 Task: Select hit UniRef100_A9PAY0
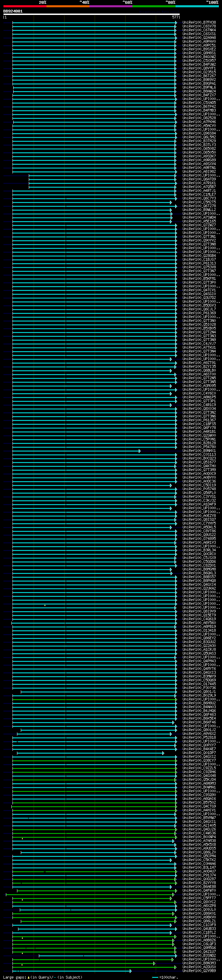click(199, 41)
